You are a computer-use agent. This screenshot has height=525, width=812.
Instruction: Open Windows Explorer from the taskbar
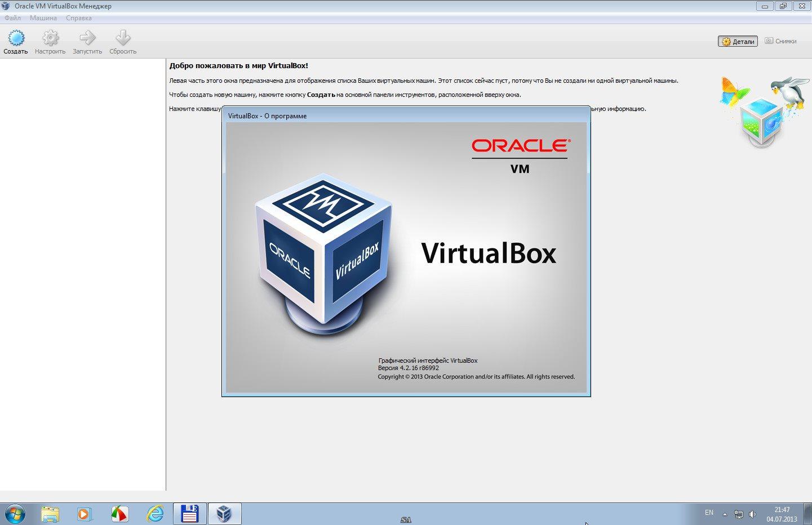[50, 514]
